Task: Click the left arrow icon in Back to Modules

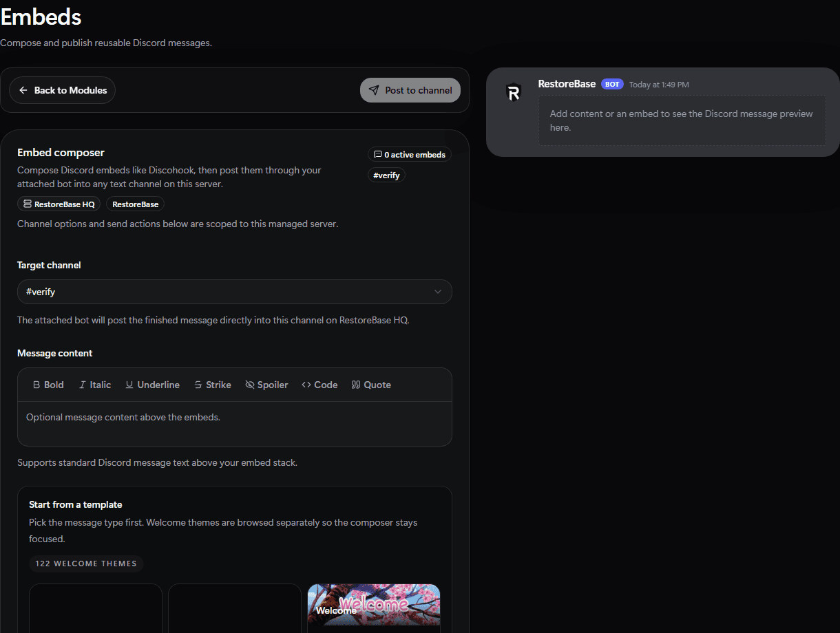Action: [x=23, y=90]
